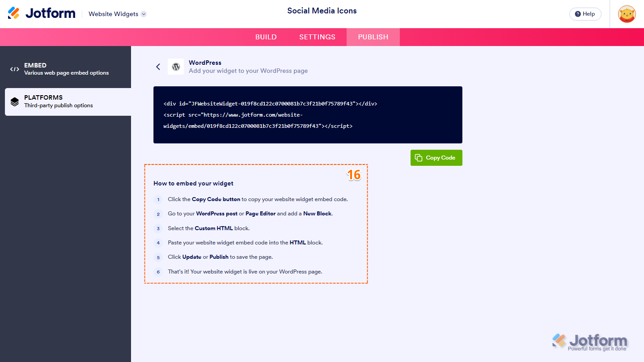Click the Jotform logo at top left
644x362 pixels.
[x=42, y=13]
